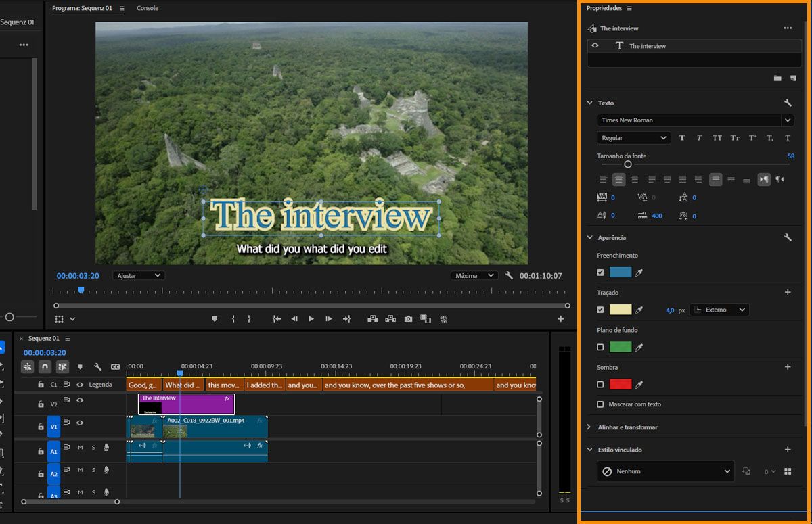Open the Ajustar zoom level dropdown
The width and height of the screenshot is (812, 524).
[x=139, y=276]
